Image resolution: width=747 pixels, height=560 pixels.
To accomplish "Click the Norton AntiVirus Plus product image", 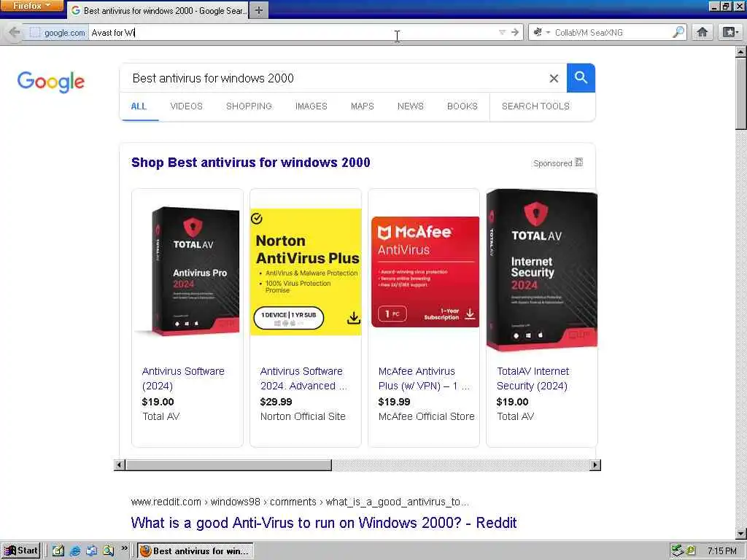I will tap(306, 272).
